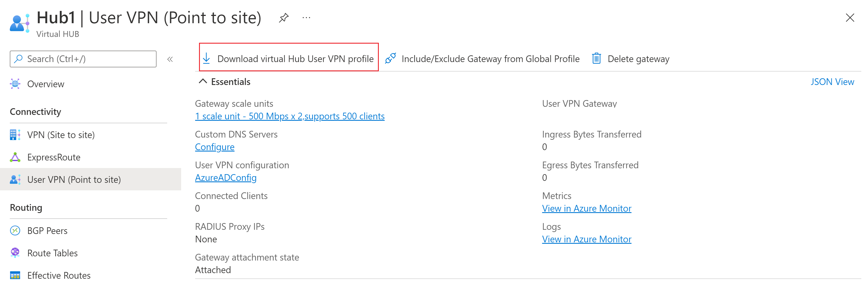Collapse the sidebar with double chevron
This screenshot has height=291, width=868.
(x=170, y=59)
